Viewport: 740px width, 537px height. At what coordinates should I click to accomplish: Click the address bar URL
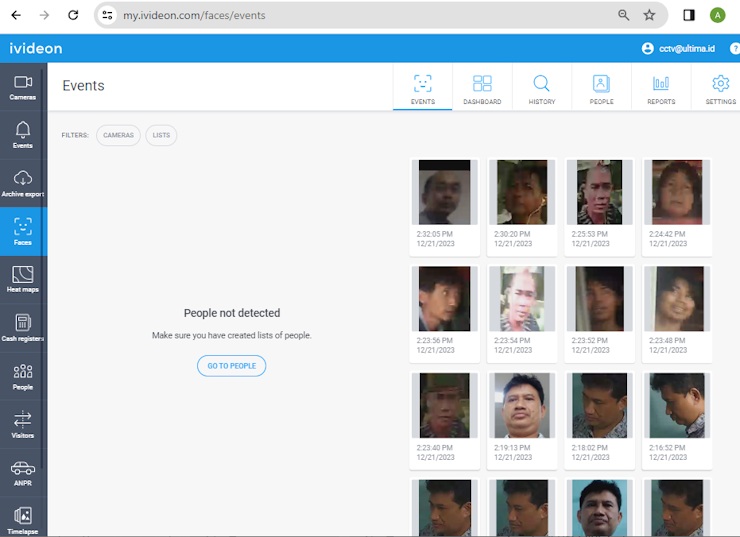point(194,15)
